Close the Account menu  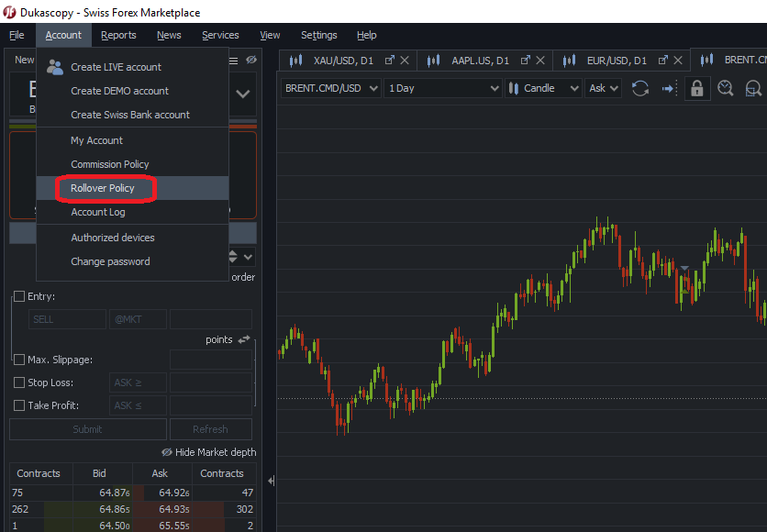pos(63,35)
